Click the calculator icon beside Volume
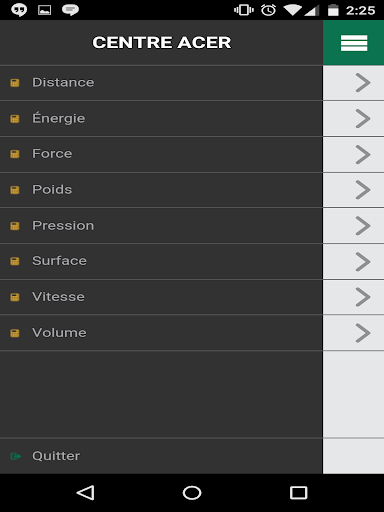This screenshot has width=384, height=512. pos(15,333)
